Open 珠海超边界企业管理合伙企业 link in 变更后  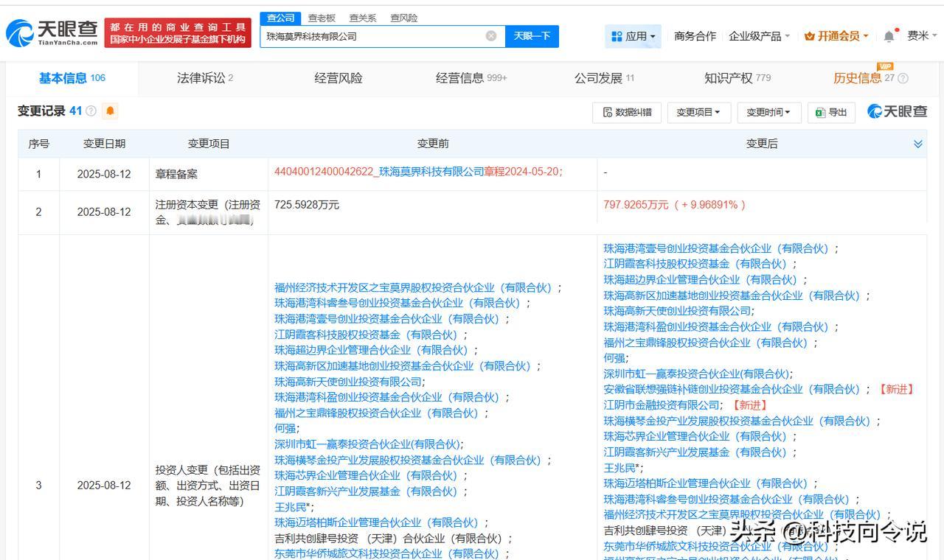coord(702,279)
